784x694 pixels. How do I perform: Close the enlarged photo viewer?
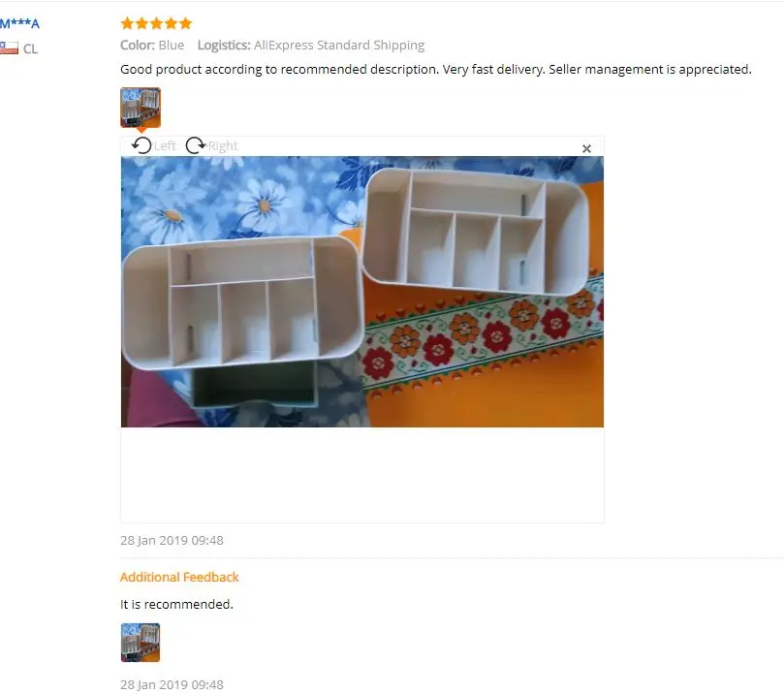[586, 148]
